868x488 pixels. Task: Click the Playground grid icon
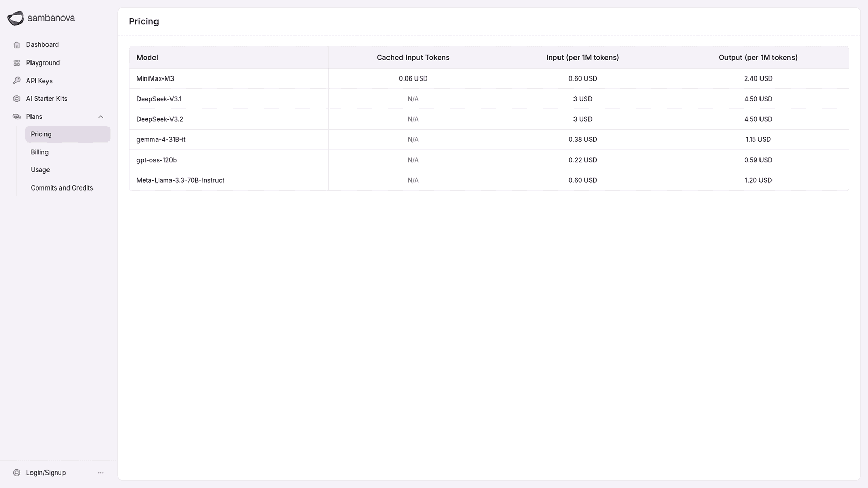tap(17, 63)
